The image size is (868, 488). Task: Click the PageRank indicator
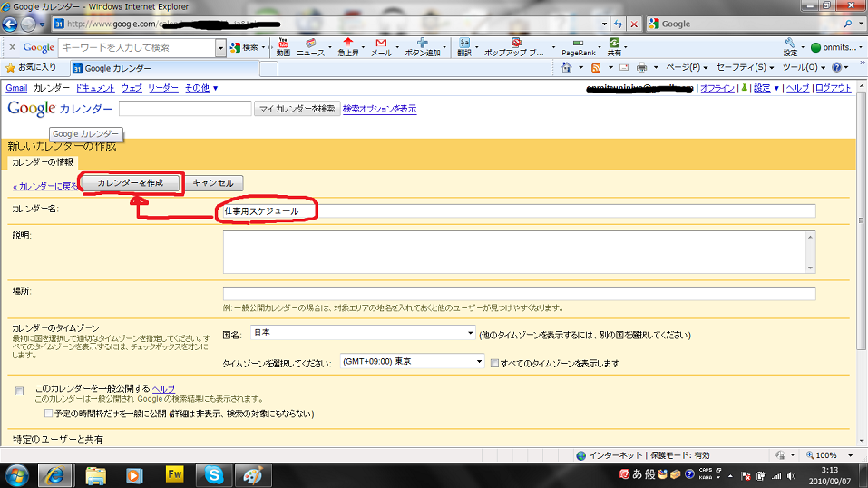[x=578, y=48]
